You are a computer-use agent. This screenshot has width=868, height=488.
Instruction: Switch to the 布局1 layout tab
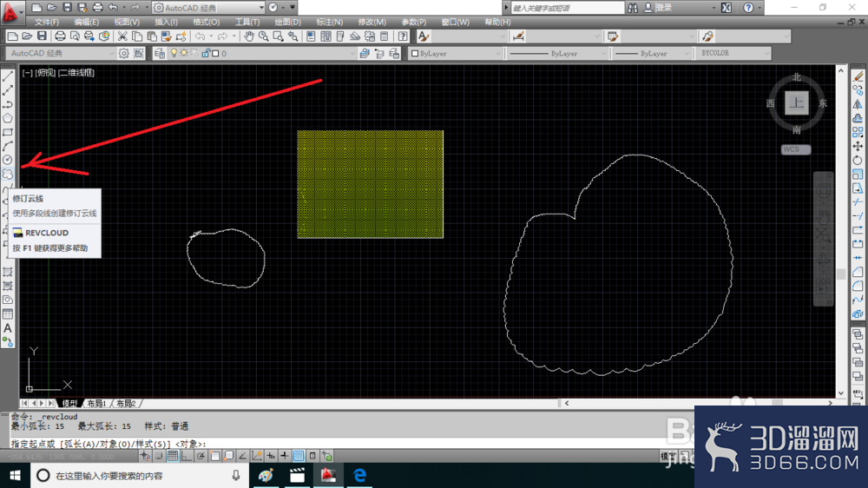tap(96, 403)
